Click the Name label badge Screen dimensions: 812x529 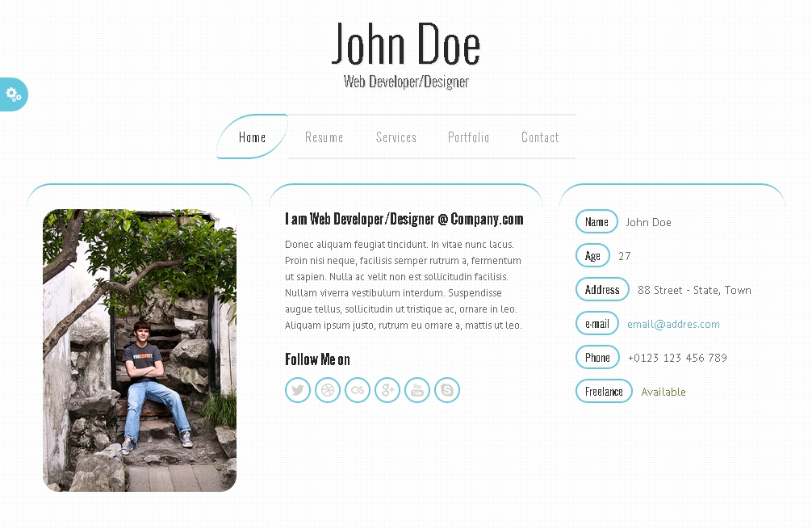click(x=596, y=222)
